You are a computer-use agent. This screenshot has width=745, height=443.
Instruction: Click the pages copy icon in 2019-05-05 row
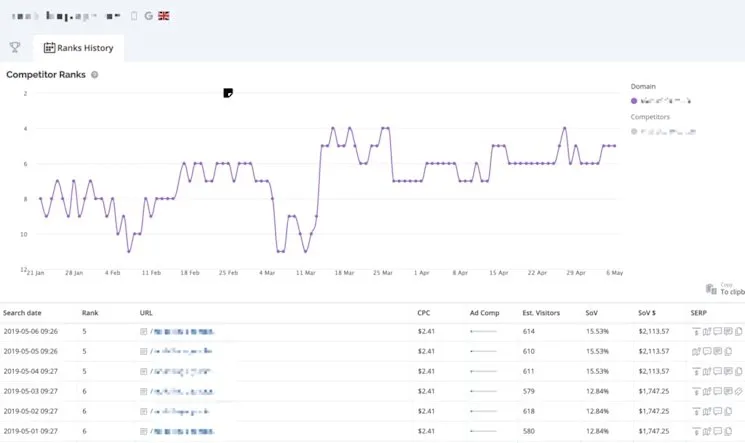click(728, 351)
